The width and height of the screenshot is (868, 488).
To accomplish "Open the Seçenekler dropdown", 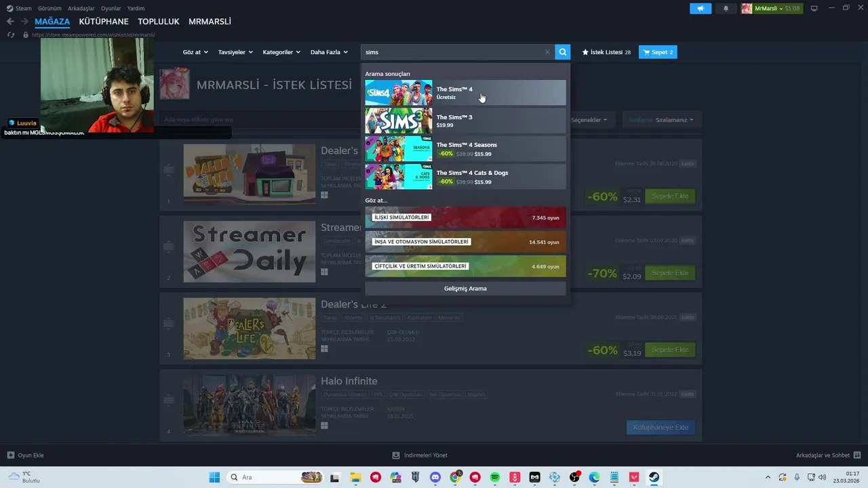I will [x=589, y=120].
